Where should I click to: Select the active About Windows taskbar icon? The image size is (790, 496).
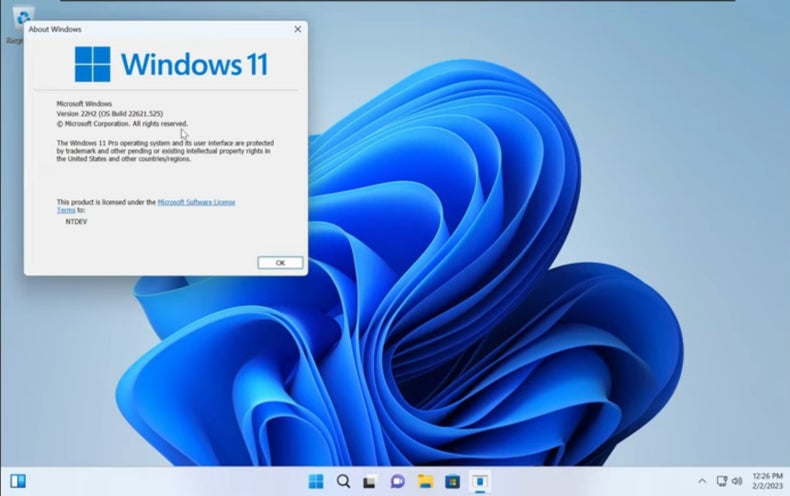coord(479,481)
